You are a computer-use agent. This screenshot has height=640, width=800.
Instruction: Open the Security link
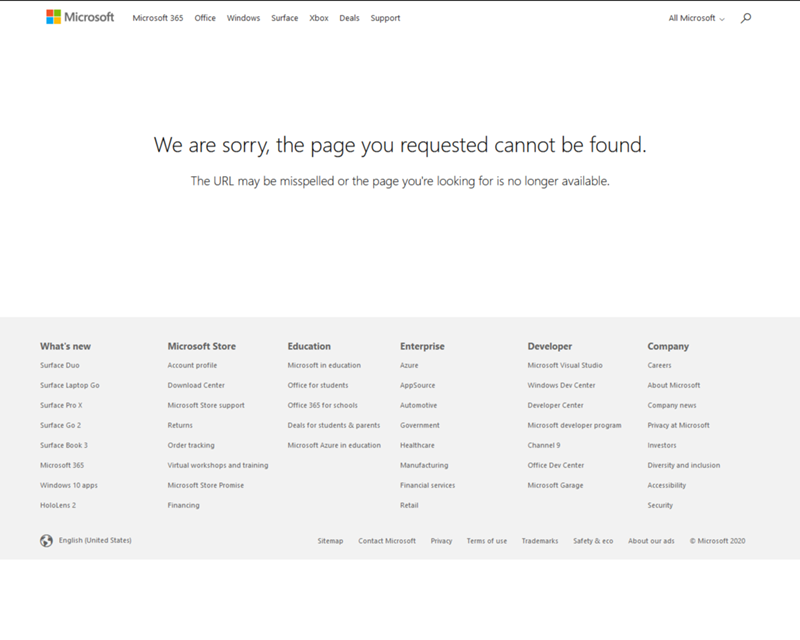coord(660,505)
